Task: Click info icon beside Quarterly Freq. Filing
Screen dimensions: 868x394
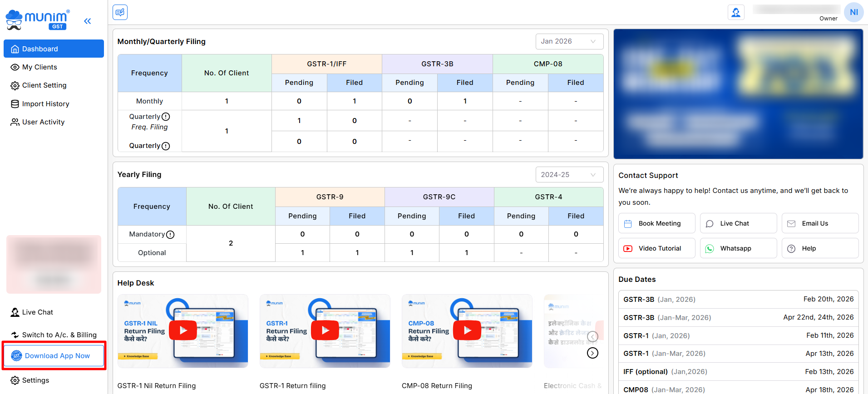Action: click(x=166, y=117)
